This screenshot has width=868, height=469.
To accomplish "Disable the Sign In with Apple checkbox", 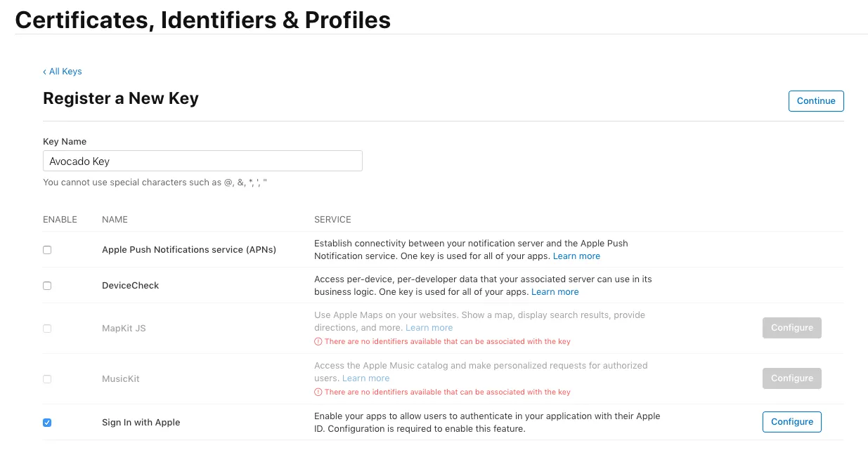I will pos(47,422).
